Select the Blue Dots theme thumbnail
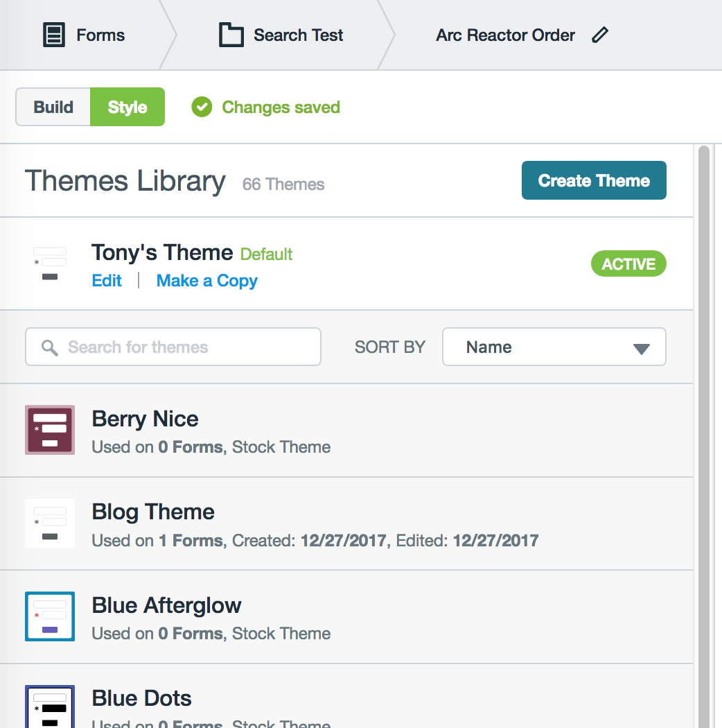 (x=50, y=707)
